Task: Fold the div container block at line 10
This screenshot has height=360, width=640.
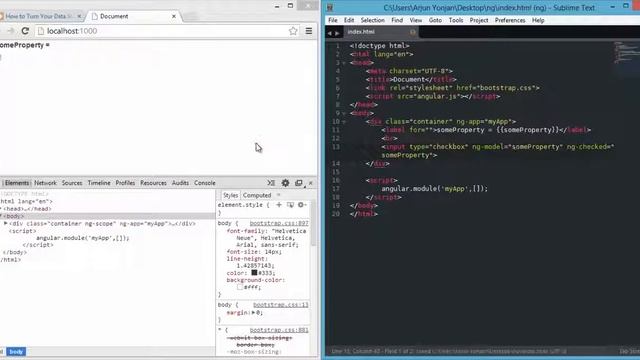Action: click(x=344, y=122)
